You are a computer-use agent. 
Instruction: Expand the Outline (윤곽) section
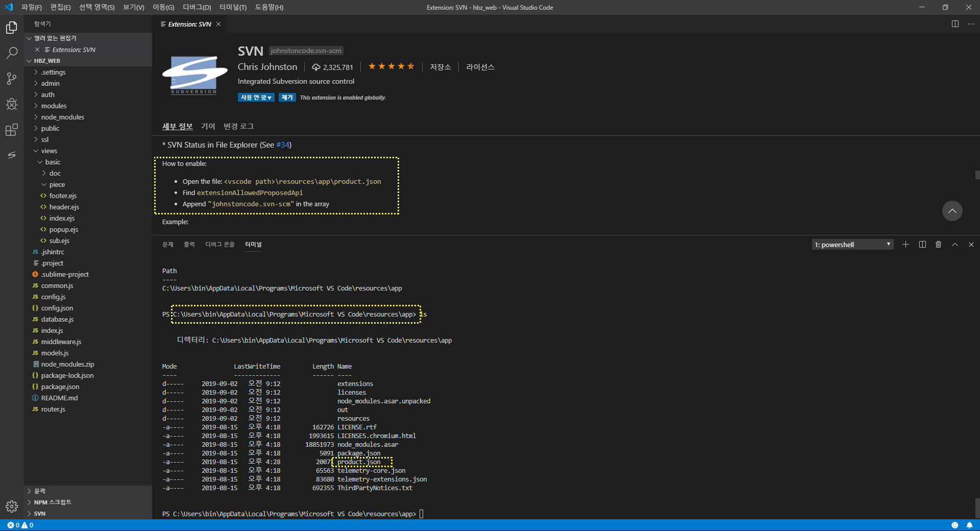[x=88, y=491]
